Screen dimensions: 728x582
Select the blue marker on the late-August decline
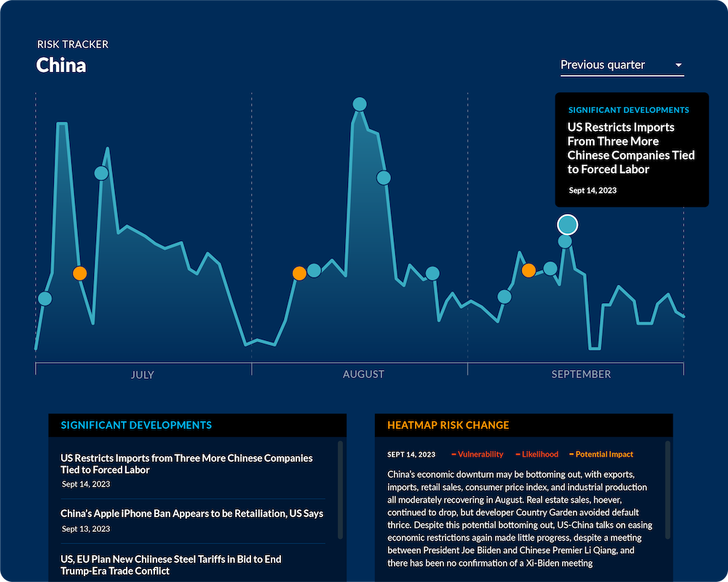[383, 177]
